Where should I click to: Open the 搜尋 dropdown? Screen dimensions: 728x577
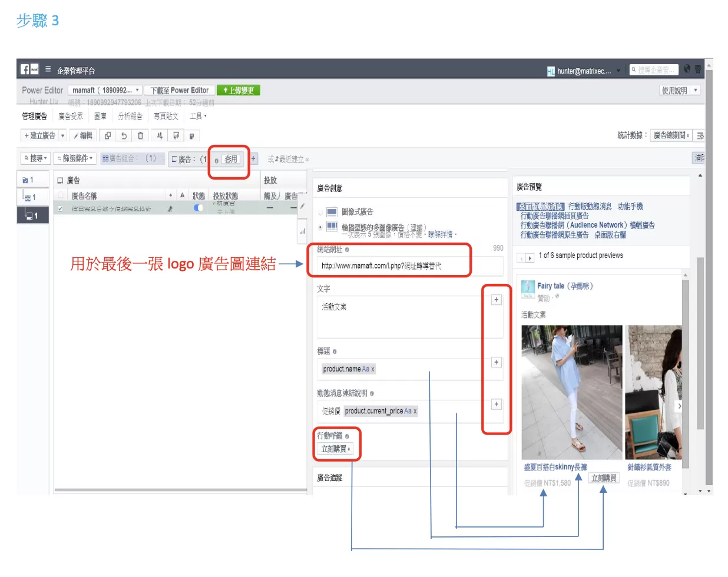35,158
